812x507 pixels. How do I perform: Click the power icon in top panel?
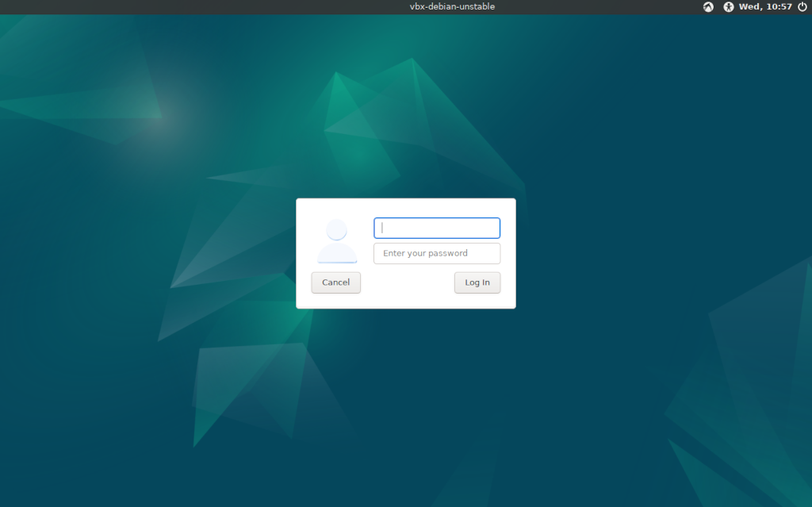(x=802, y=6)
